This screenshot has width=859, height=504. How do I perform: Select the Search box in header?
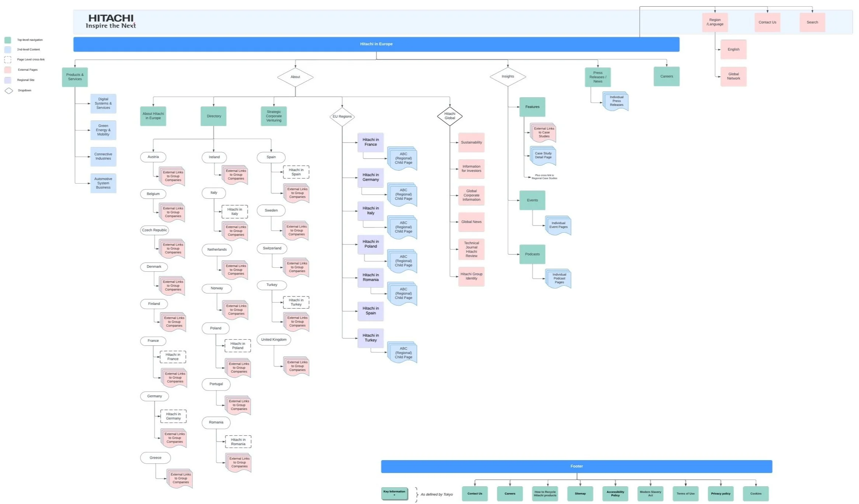point(812,22)
